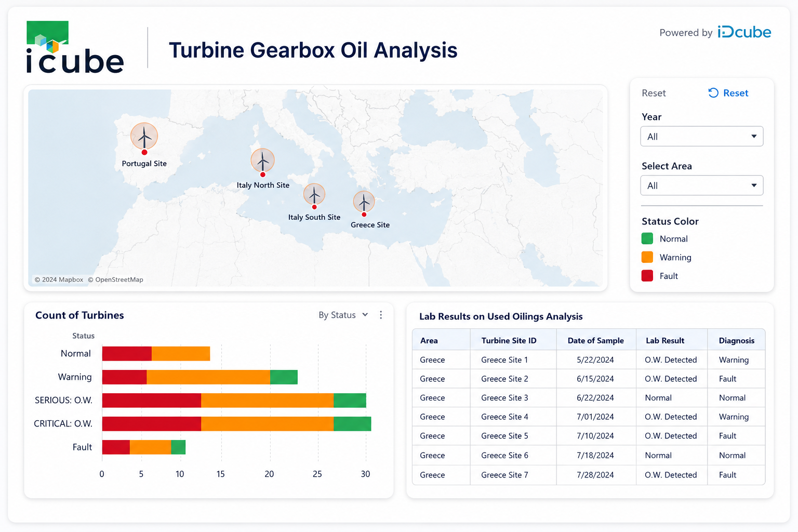Click the icube logo

tap(75, 47)
